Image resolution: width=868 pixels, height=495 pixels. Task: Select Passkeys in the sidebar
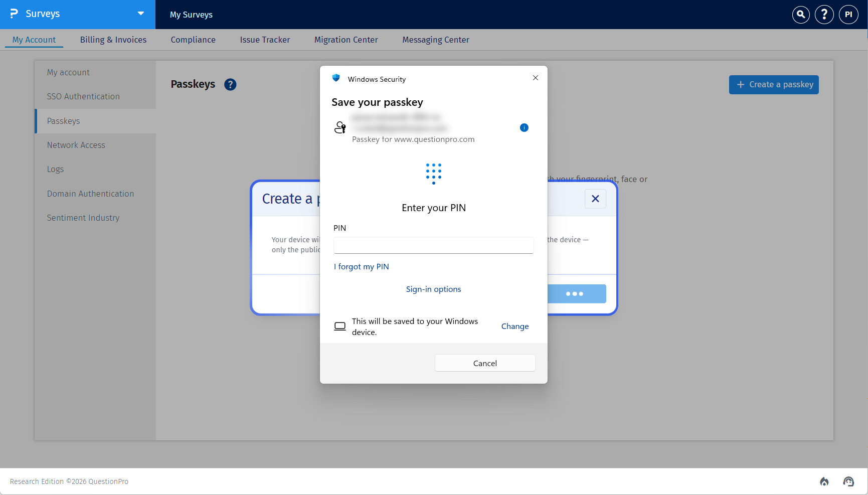(x=95, y=121)
